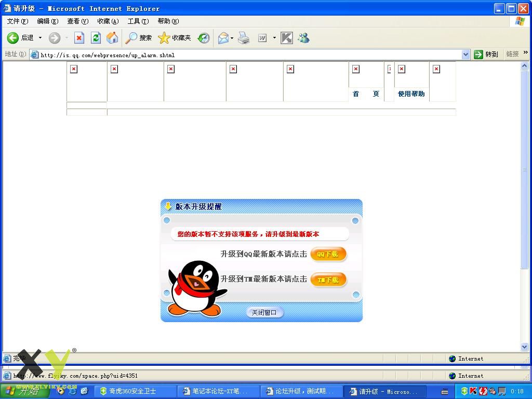Go to the Home page icon
The width and height of the screenshot is (532, 399).
(112, 37)
